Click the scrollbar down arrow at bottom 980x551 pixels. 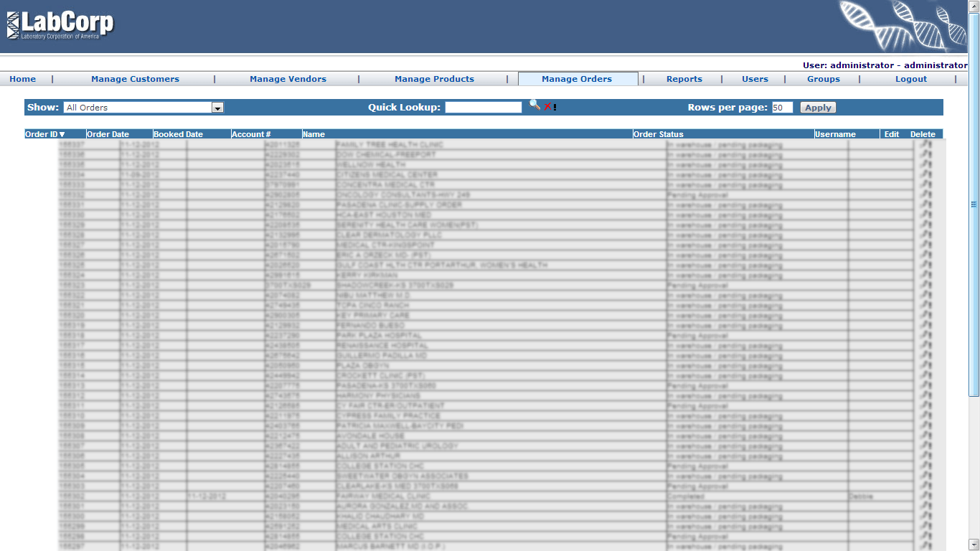(x=974, y=545)
